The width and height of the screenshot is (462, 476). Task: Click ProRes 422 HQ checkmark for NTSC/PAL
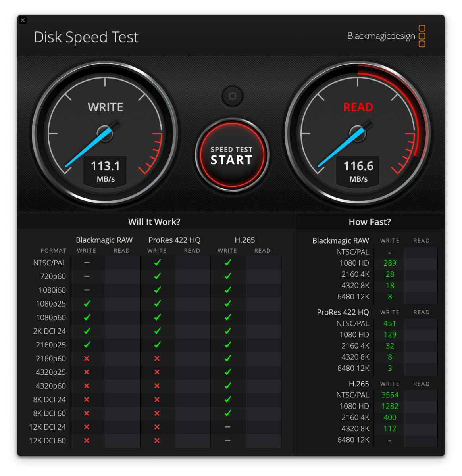click(x=157, y=262)
